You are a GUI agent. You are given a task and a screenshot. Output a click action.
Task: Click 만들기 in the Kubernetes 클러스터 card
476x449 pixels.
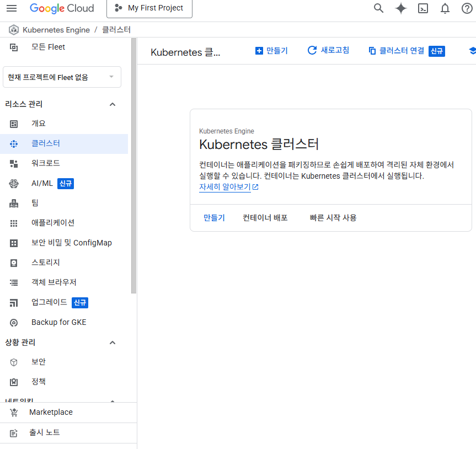click(x=214, y=218)
